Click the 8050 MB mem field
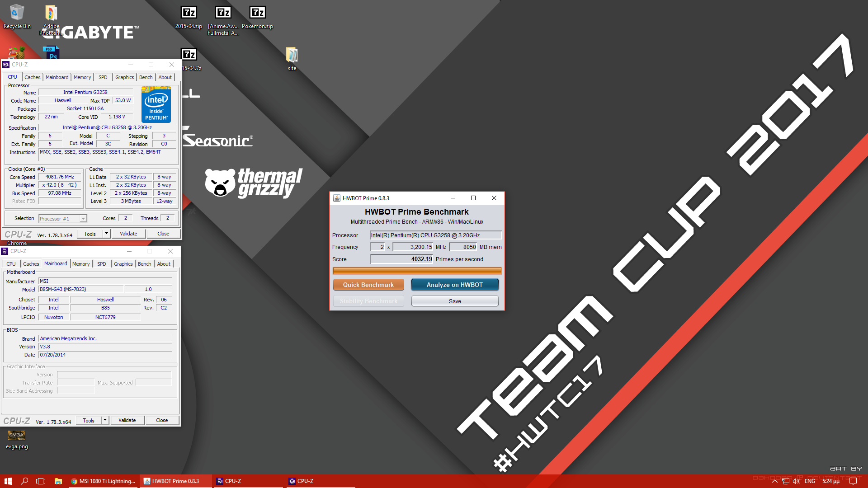The image size is (868, 488). coord(463,247)
